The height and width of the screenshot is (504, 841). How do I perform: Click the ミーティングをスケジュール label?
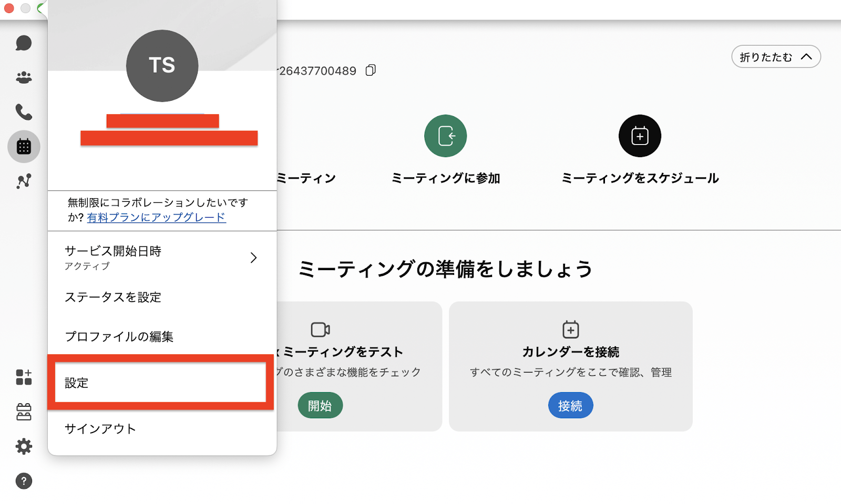[x=640, y=179]
